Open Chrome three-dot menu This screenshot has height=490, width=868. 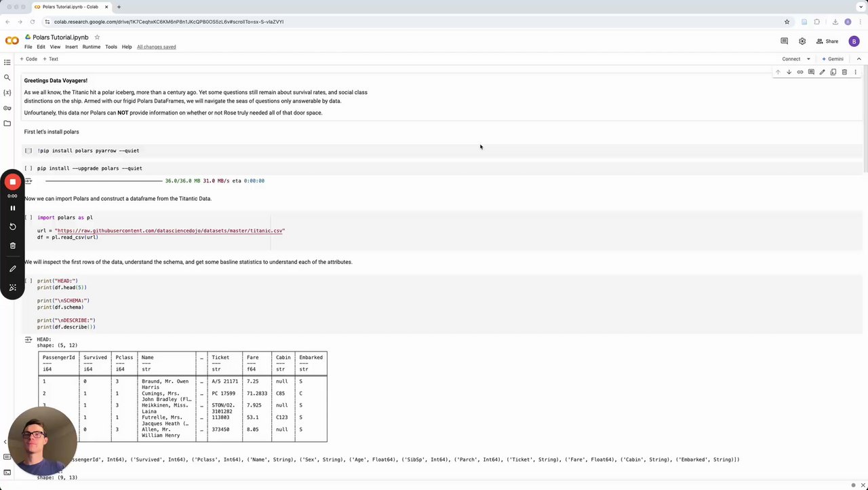click(860, 22)
